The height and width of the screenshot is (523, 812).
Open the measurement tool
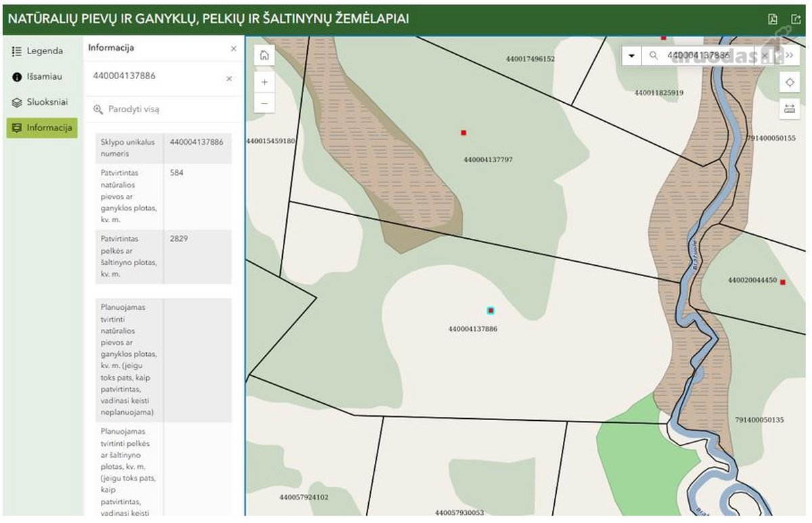click(789, 108)
